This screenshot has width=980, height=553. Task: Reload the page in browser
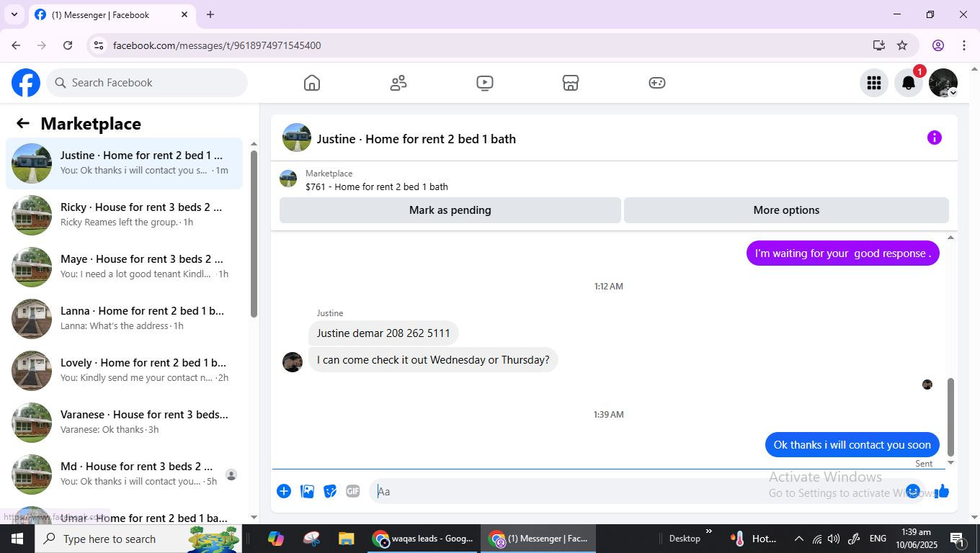click(x=68, y=45)
